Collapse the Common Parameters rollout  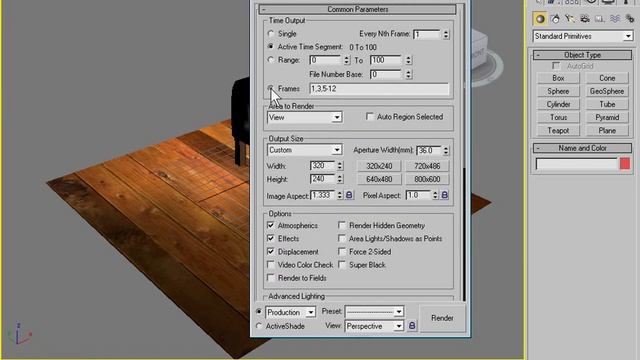tap(358, 9)
